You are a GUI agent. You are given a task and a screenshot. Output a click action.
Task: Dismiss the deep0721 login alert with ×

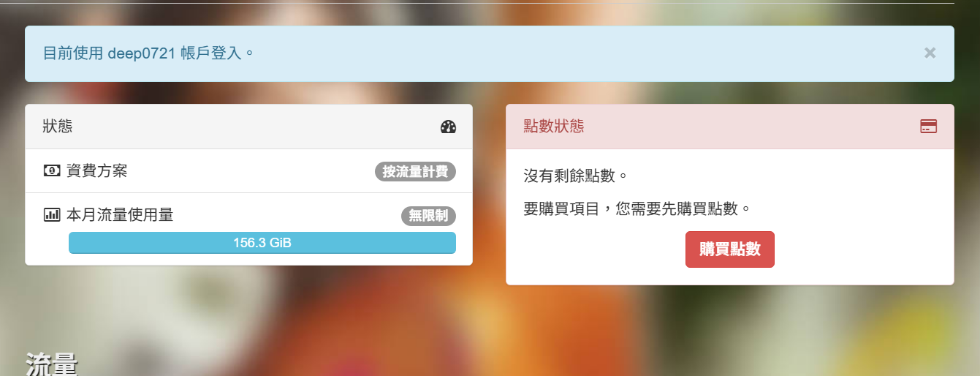930,53
